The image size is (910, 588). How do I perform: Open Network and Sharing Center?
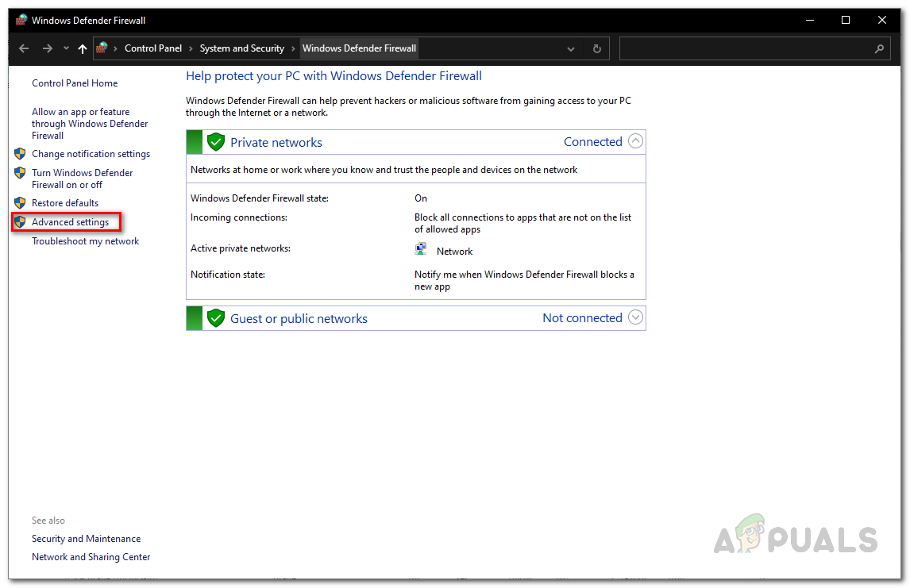point(91,557)
